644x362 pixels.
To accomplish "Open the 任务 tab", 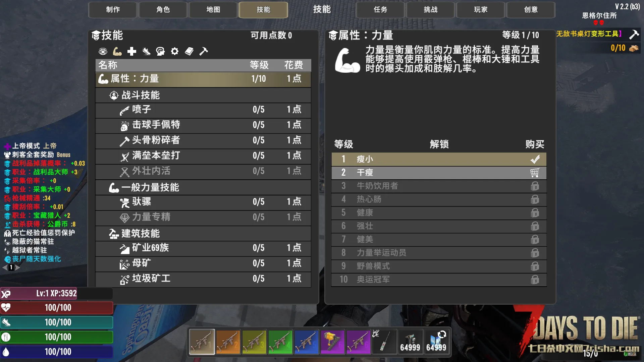I will pos(380,10).
